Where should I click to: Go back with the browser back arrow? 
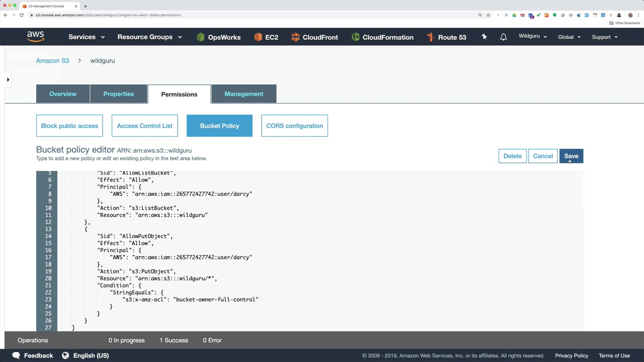pos(6,15)
